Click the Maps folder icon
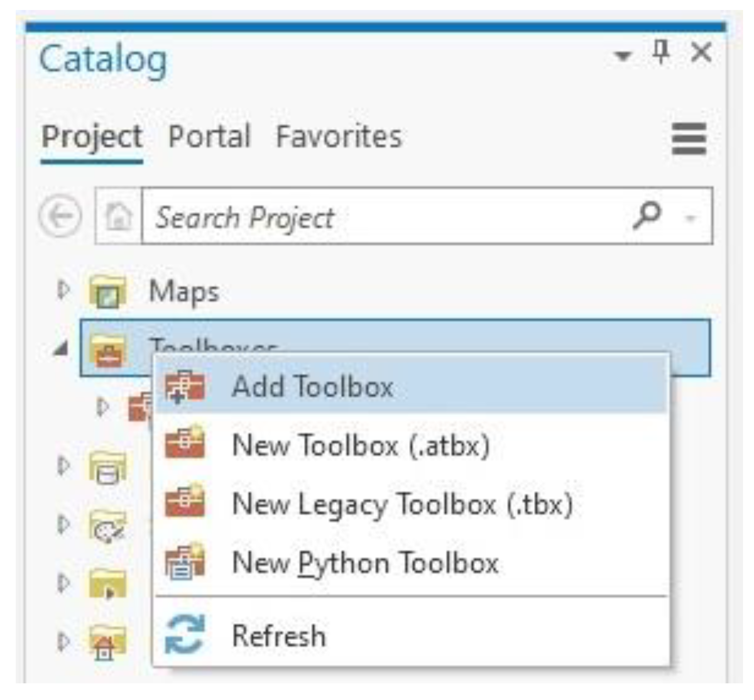This screenshot has height=700, width=754. [x=108, y=291]
